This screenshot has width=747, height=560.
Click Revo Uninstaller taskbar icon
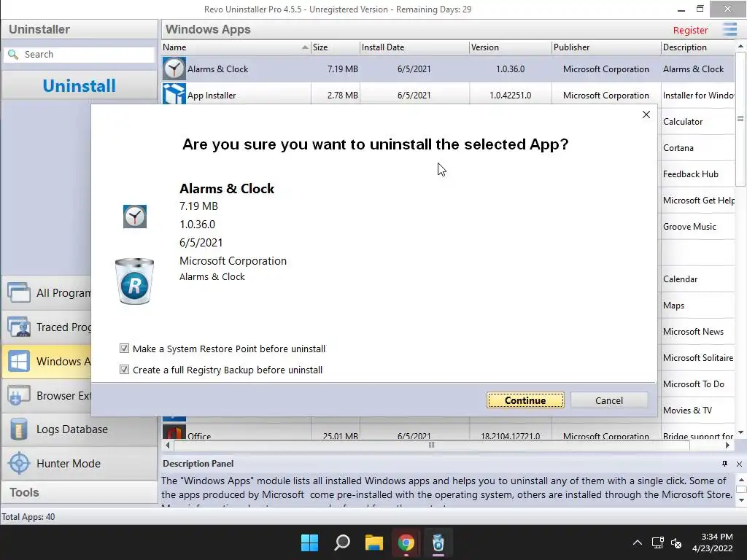coord(438,542)
